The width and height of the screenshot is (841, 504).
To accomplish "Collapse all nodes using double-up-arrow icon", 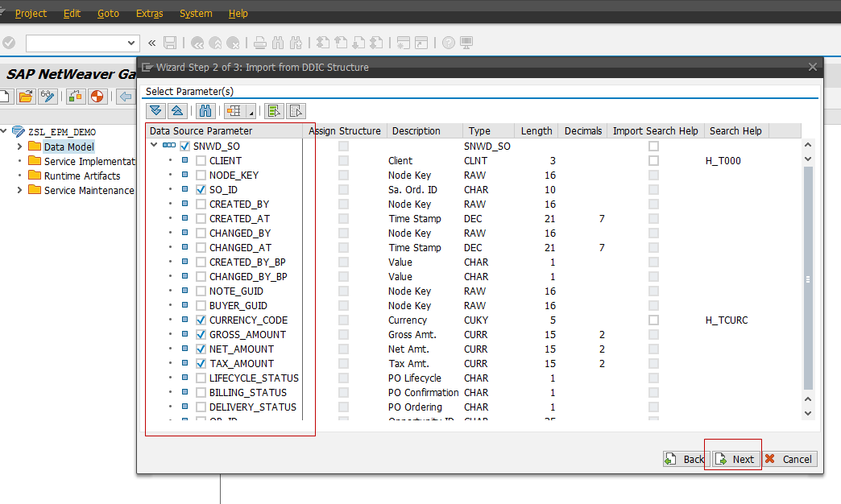I will point(176,110).
